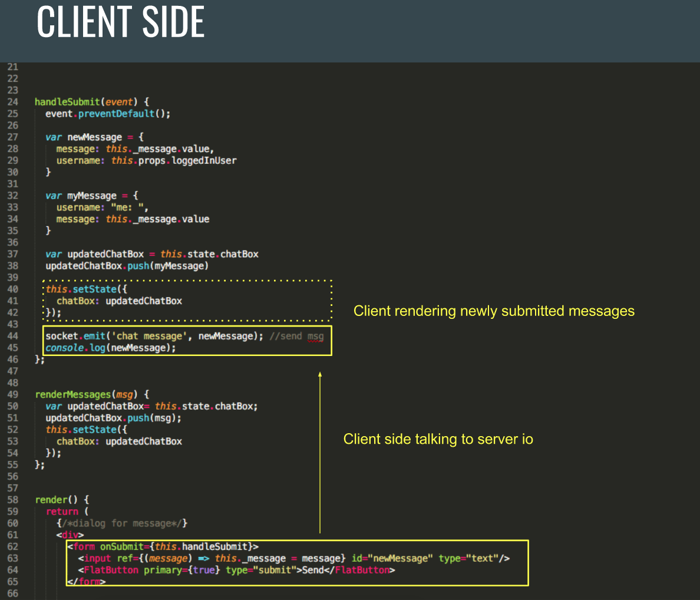700x600 pixels.
Task: Click the event.preventDefault() call
Action: pyautogui.click(x=106, y=113)
